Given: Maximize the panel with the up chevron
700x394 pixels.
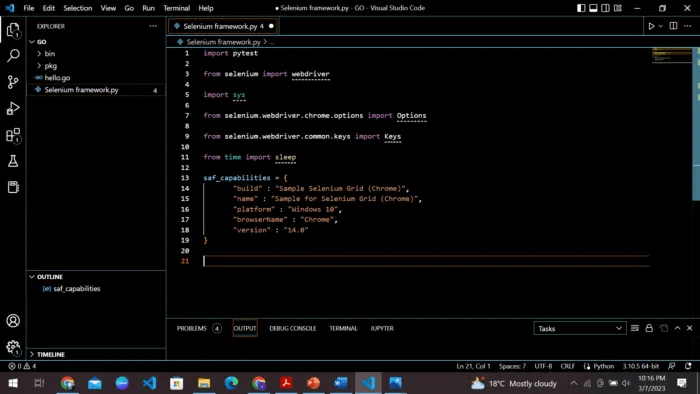Looking at the screenshot, I should (677, 328).
